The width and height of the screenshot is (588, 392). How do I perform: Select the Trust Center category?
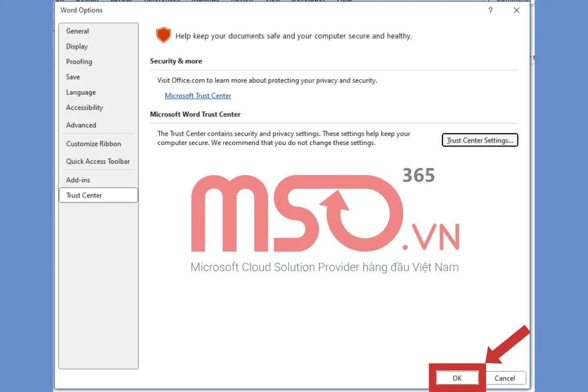pos(84,195)
